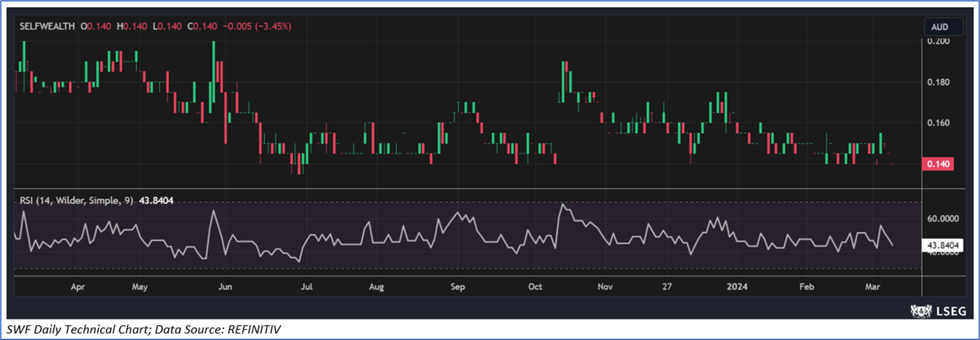Image resolution: width=980 pixels, height=340 pixels.
Task: Click the Mar date axis label
Action: (x=873, y=287)
